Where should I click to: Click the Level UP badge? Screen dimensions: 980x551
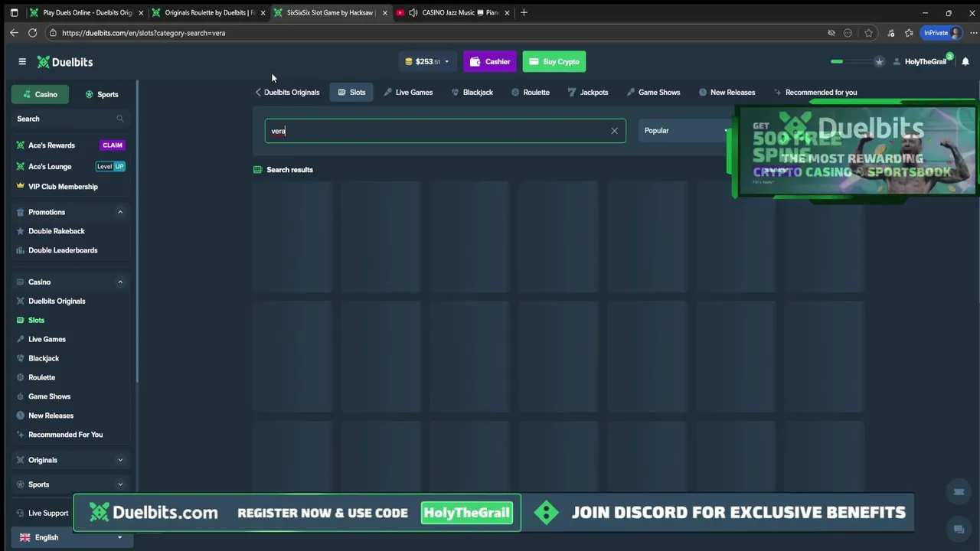coord(110,166)
